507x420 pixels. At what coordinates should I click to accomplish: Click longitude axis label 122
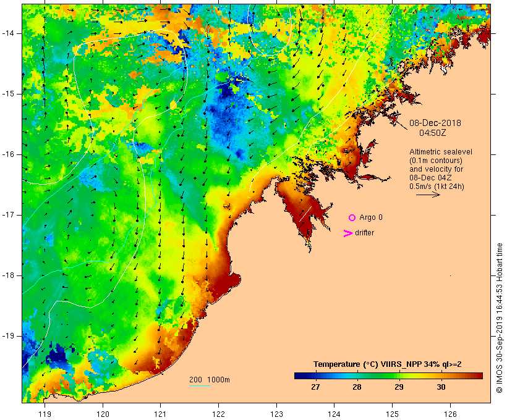pos(219,414)
